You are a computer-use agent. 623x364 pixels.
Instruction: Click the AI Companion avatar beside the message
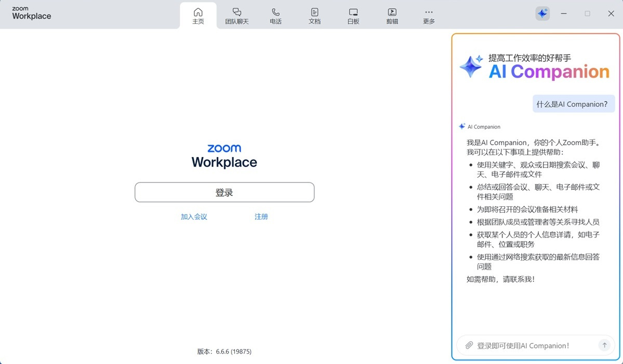[462, 126]
